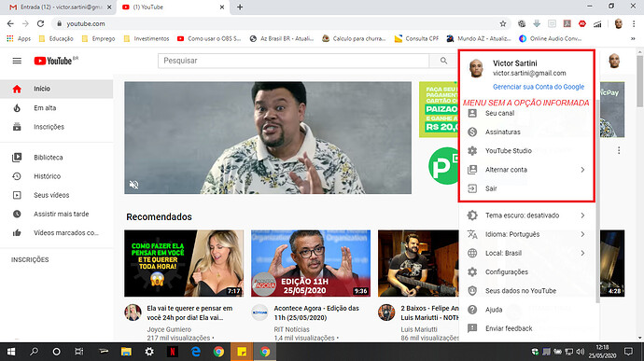The image size is (644, 361).
Task: Click Seus dados no YouTube shield icon
Action: [472, 291]
